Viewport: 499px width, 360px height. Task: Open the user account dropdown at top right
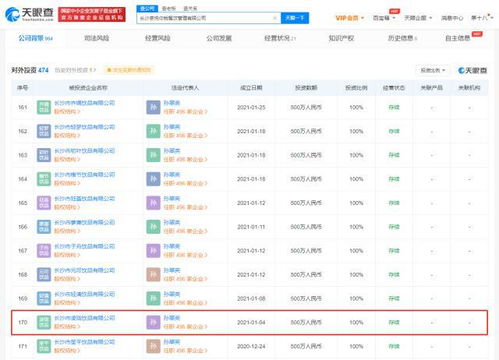tap(482, 18)
